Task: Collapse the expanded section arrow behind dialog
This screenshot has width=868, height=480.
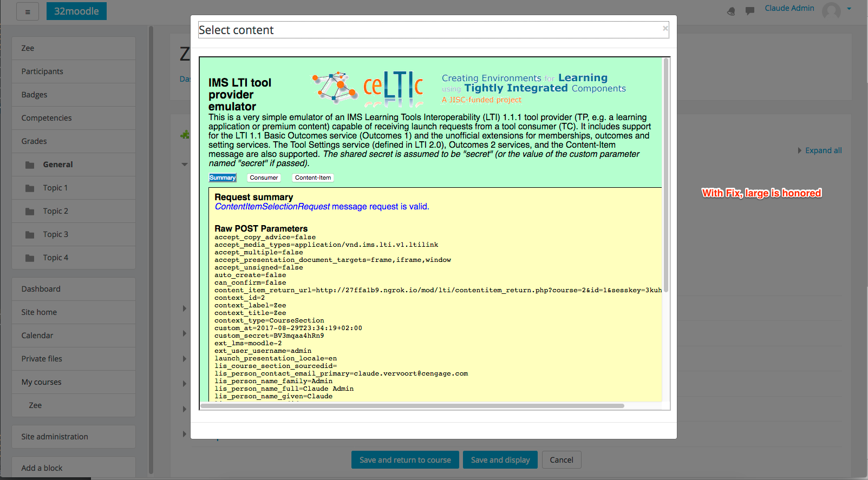Action: click(x=185, y=165)
